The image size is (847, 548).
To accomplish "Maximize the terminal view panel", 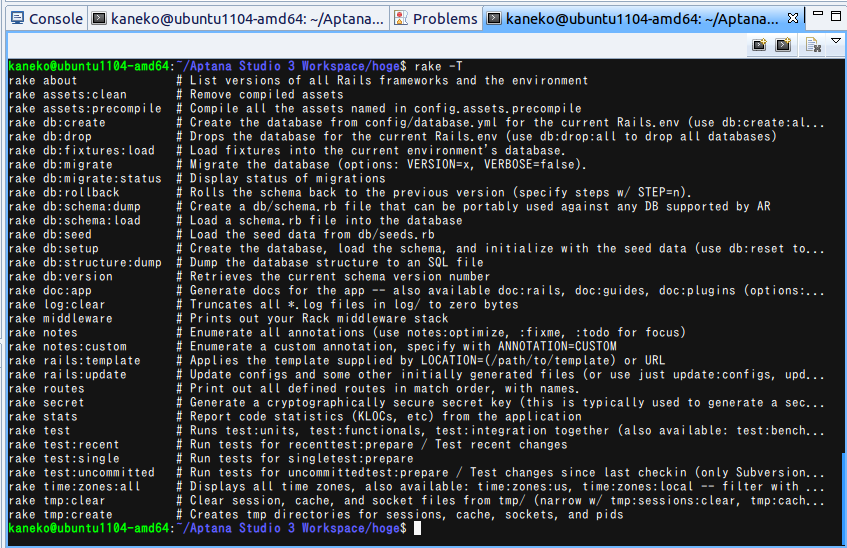I will 835,16.
